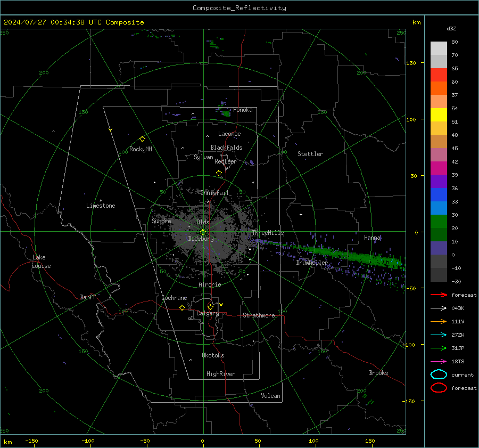Select the yellow swatch between 54 and 51

coord(439,115)
